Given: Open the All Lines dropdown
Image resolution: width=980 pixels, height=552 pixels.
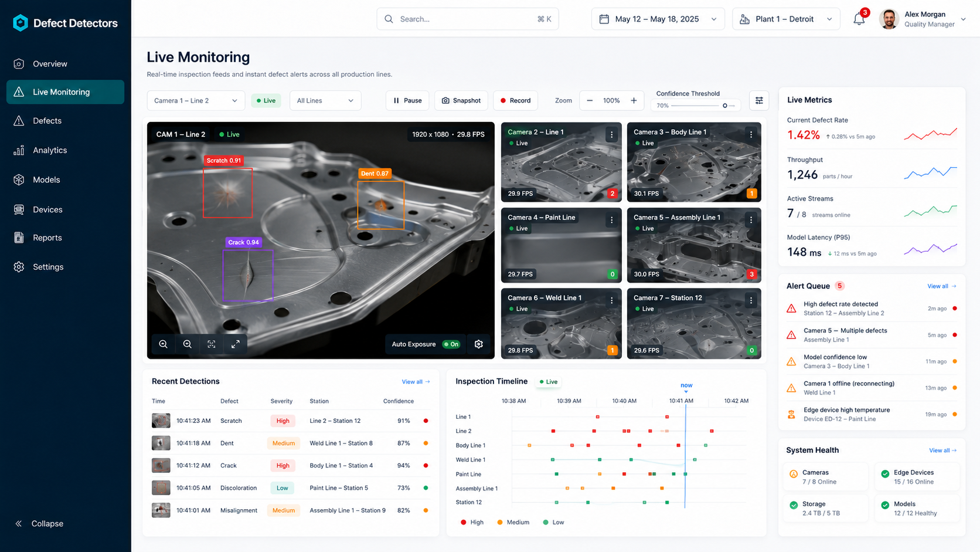Looking at the screenshot, I should [x=325, y=100].
